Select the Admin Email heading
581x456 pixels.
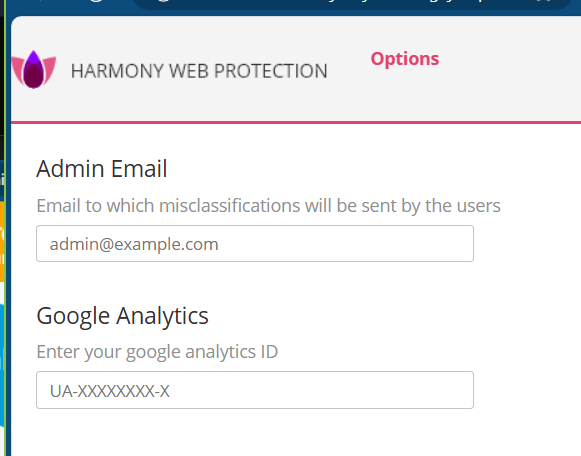pyautogui.click(x=102, y=169)
